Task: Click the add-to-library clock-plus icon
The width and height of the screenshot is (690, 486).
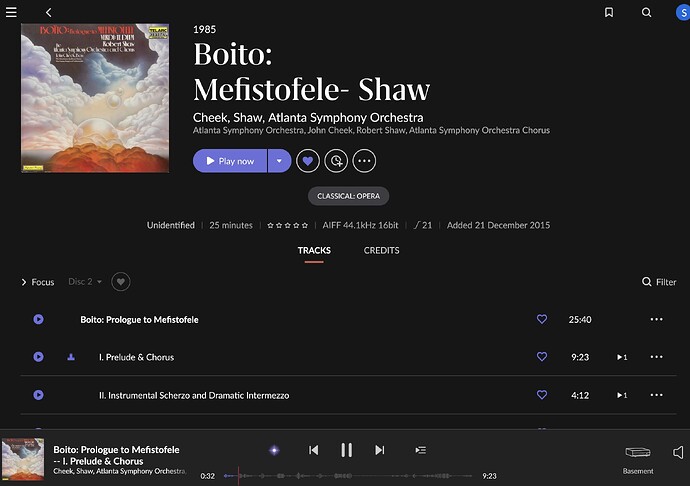Action: 336,161
